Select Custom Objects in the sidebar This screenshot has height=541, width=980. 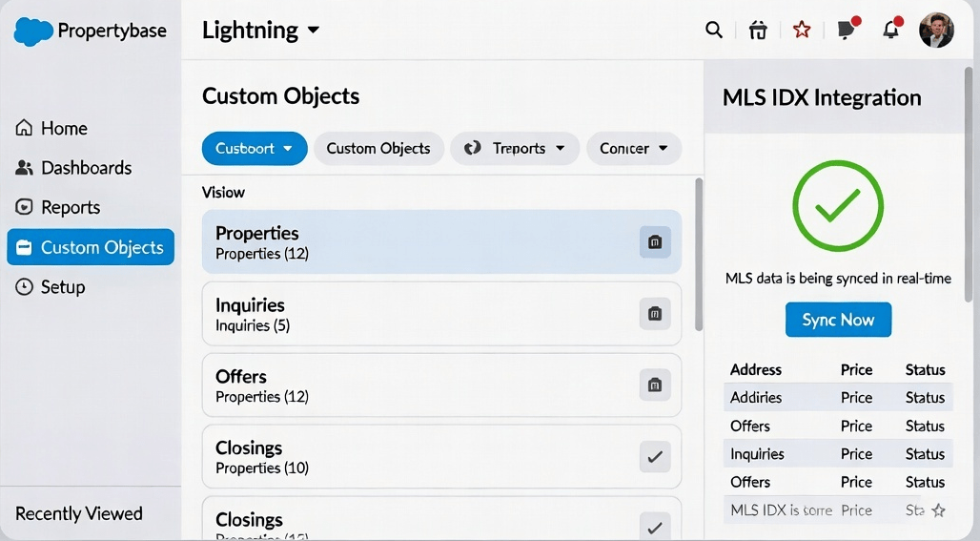click(91, 247)
